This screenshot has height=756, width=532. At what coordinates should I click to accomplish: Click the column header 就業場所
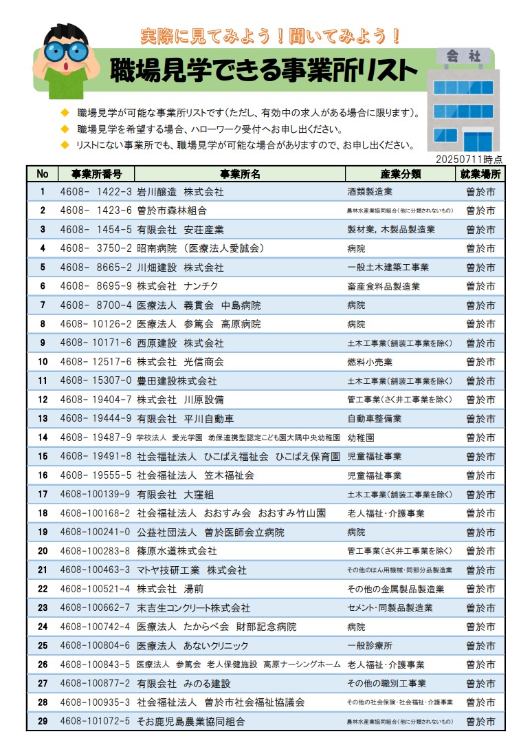[x=480, y=174]
